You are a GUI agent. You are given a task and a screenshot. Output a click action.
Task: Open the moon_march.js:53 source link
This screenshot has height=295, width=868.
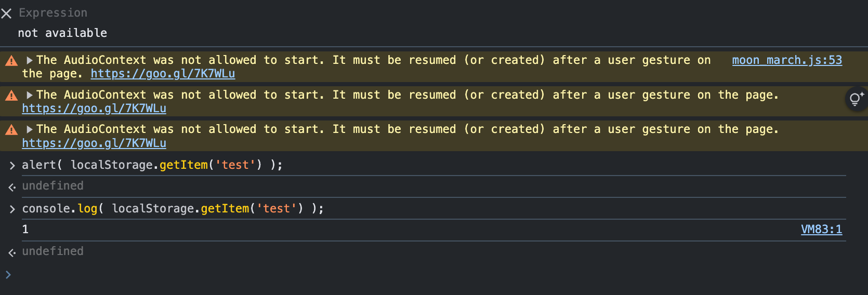tap(787, 60)
